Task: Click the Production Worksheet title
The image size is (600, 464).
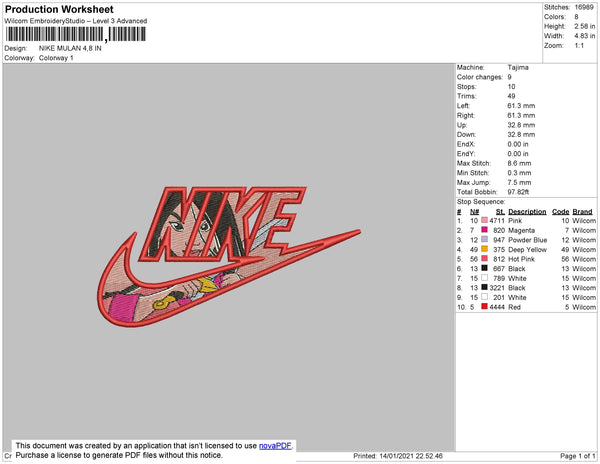Action: point(59,9)
